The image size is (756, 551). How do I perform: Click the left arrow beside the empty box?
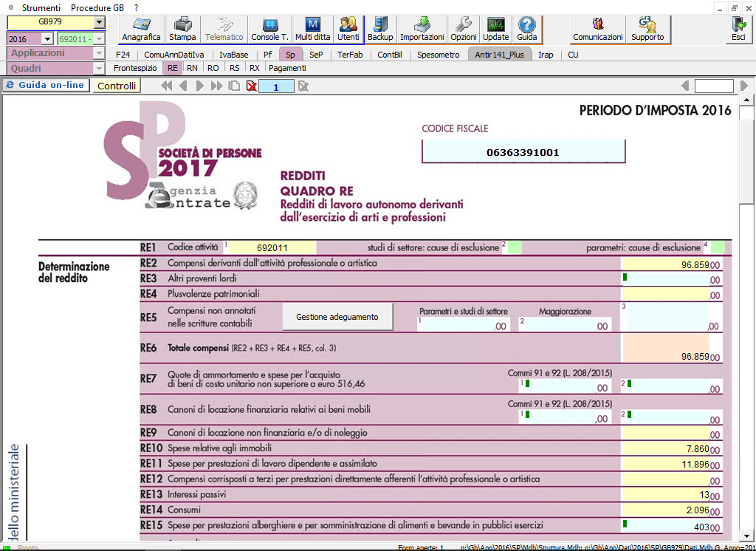click(684, 86)
